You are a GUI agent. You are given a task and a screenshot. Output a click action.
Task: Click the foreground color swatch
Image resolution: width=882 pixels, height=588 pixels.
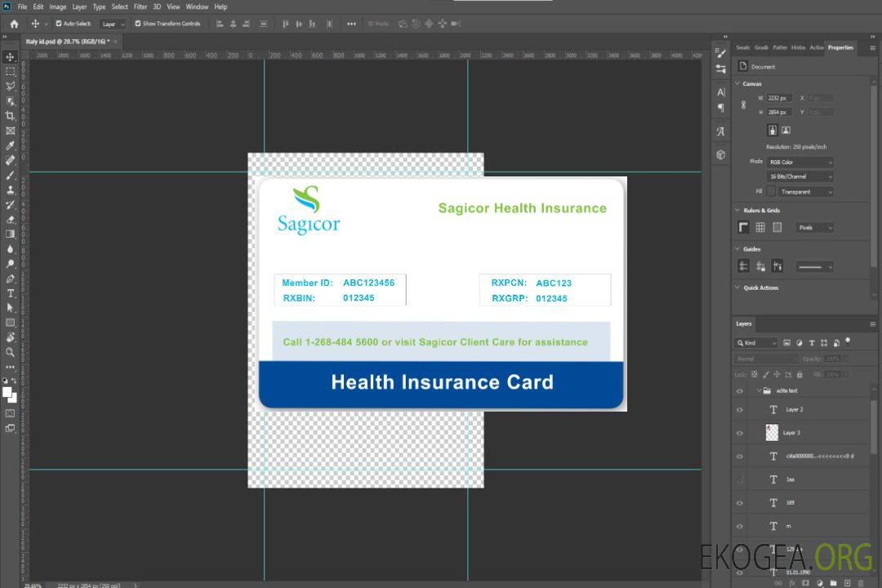click(7, 392)
